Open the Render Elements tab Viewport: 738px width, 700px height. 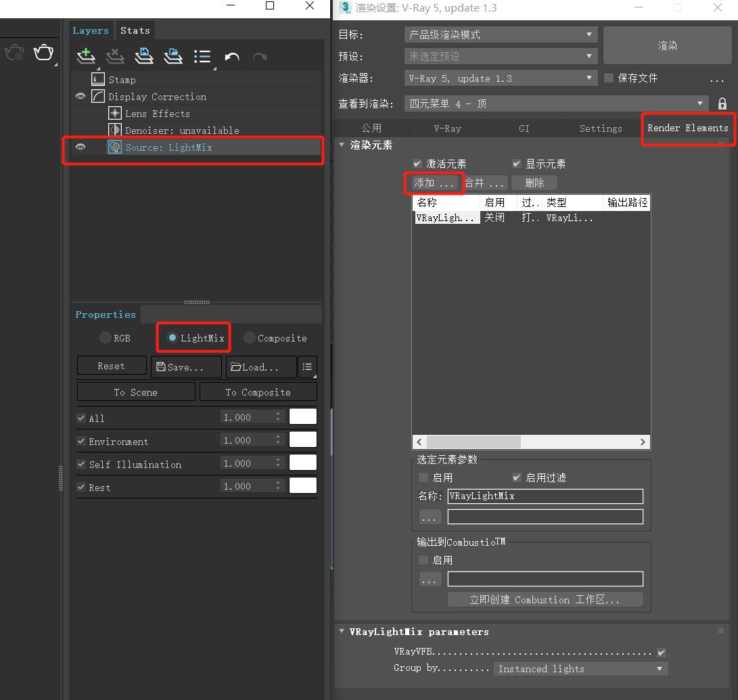(688, 128)
